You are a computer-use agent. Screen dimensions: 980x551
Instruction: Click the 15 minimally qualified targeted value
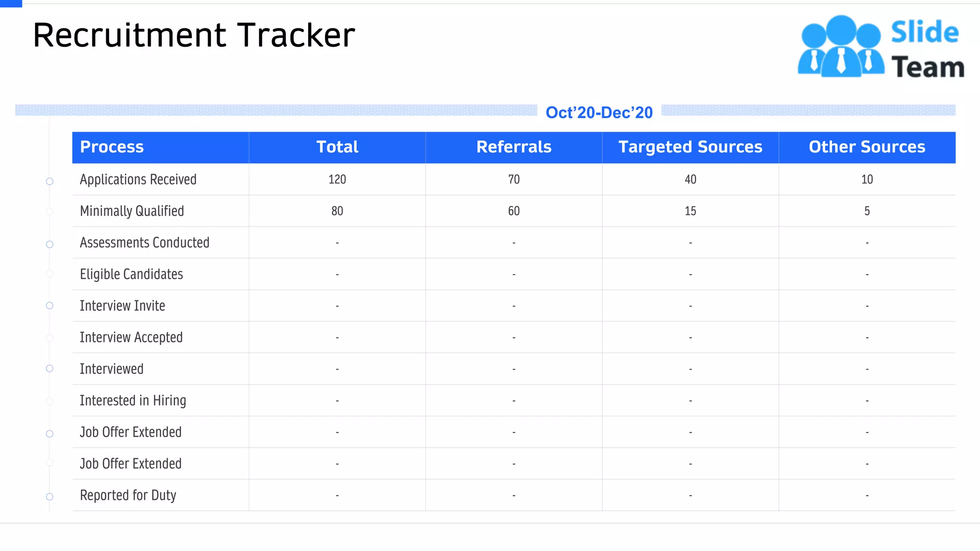tap(690, 211)
